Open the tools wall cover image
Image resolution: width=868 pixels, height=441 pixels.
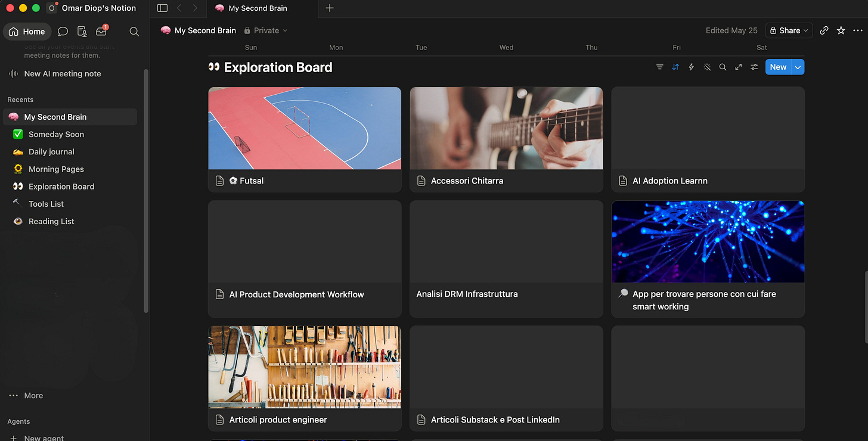(305, 367)
